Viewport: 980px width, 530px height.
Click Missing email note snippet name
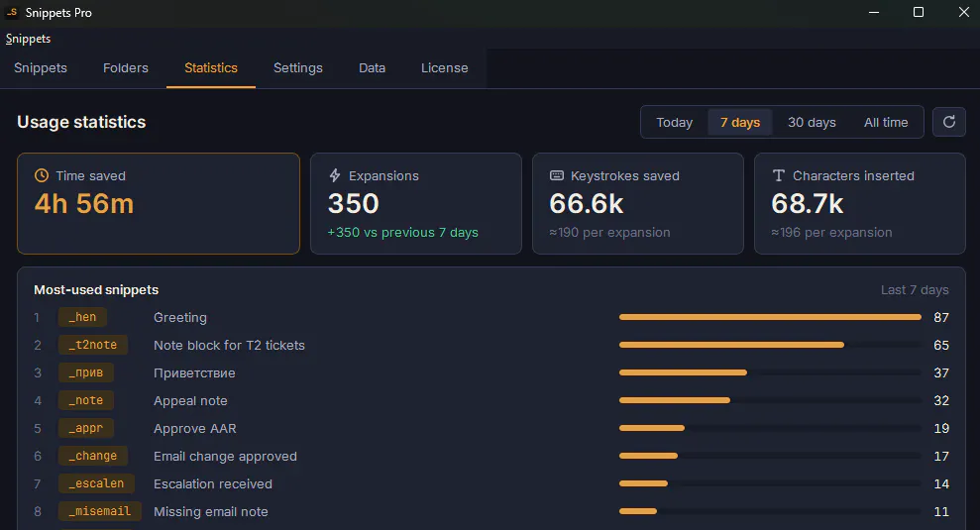click(211, 512)
